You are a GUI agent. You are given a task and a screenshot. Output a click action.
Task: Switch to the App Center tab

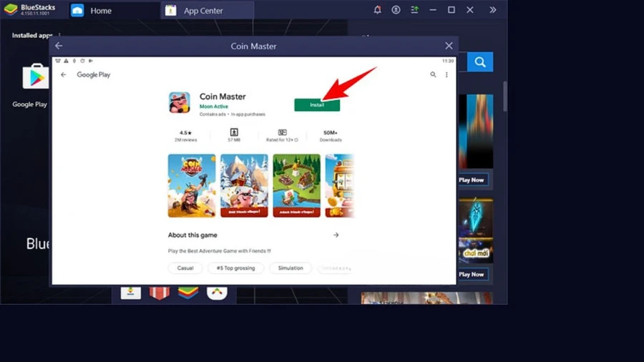click(207, 11)
